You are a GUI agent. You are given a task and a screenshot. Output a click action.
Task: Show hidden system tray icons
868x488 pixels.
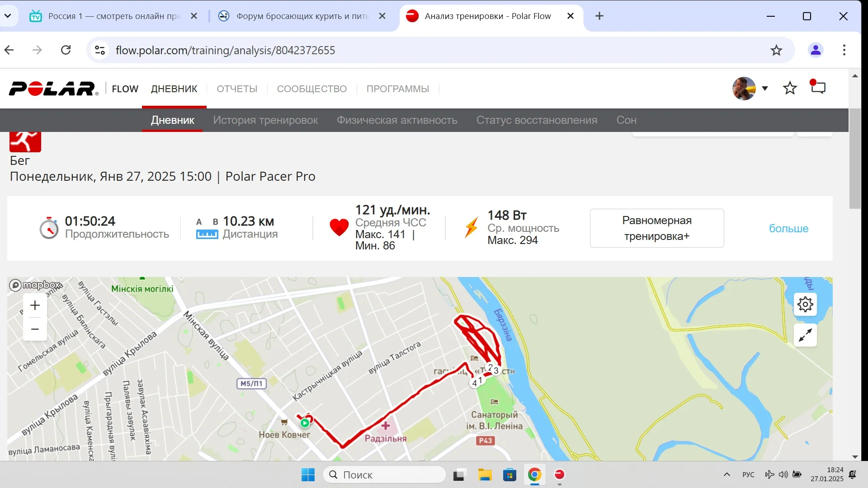click(727, 474)
